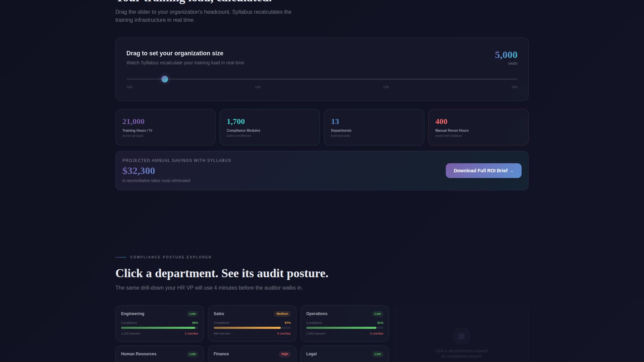The width and height of the screenshot is (644, 362).
Task: Click the Manual Recon Hours stat card
Action: pyautogui.click(x=478, y=127)
